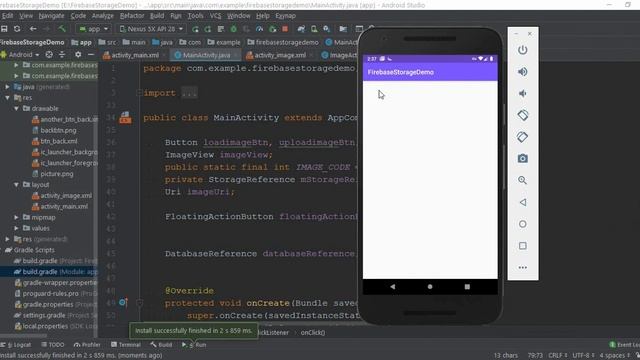The image size is (640, 360).
Task: Click the Make Project hammer icon
Action: click(x=62, y=29)
